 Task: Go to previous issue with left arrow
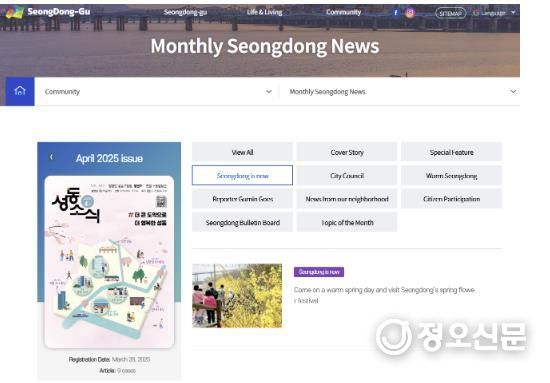point(51,157)
